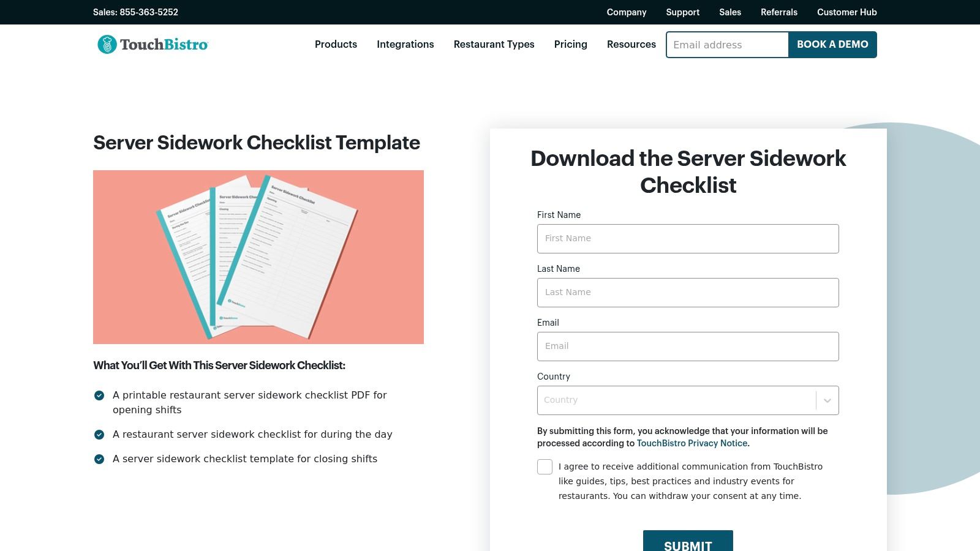Enable the consent to additional communication checkbox
980x551 pixels.
(x=545, y=467)
